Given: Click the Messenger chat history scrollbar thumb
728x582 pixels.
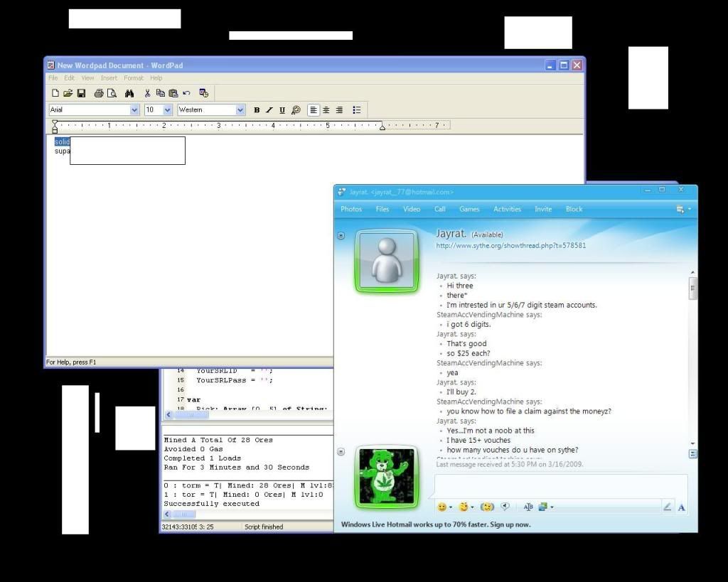Looking at the screenshot, I should pyautogui.click(x=692, y=289).
